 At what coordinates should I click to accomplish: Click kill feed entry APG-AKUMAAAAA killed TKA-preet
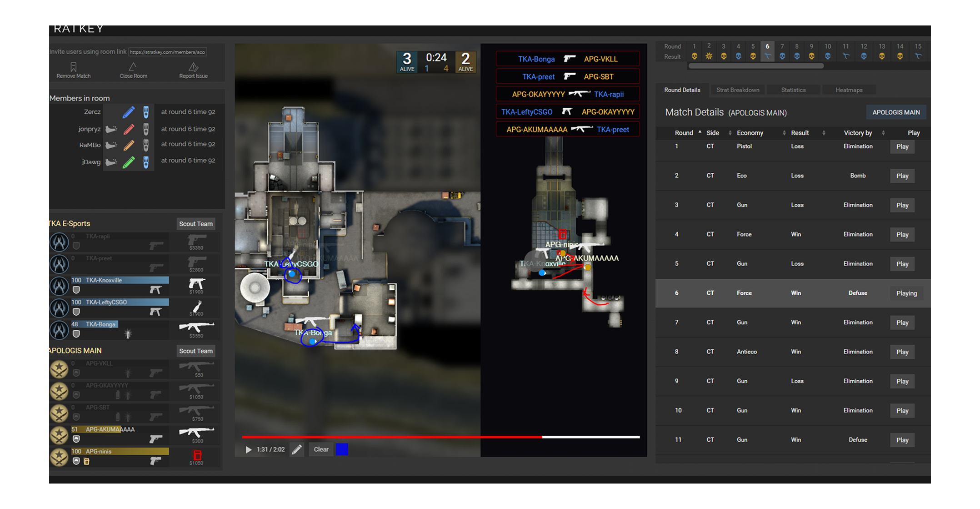click(568, 130)
